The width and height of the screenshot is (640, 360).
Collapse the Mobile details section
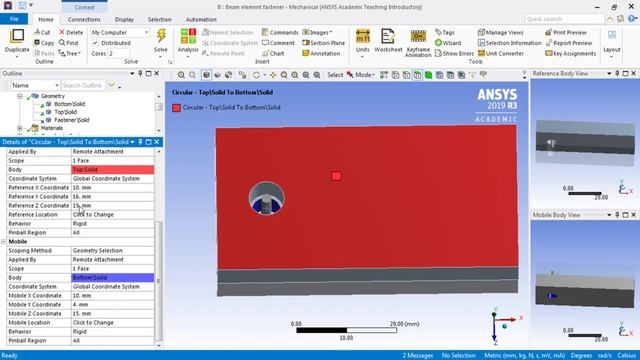coord(3,242)
